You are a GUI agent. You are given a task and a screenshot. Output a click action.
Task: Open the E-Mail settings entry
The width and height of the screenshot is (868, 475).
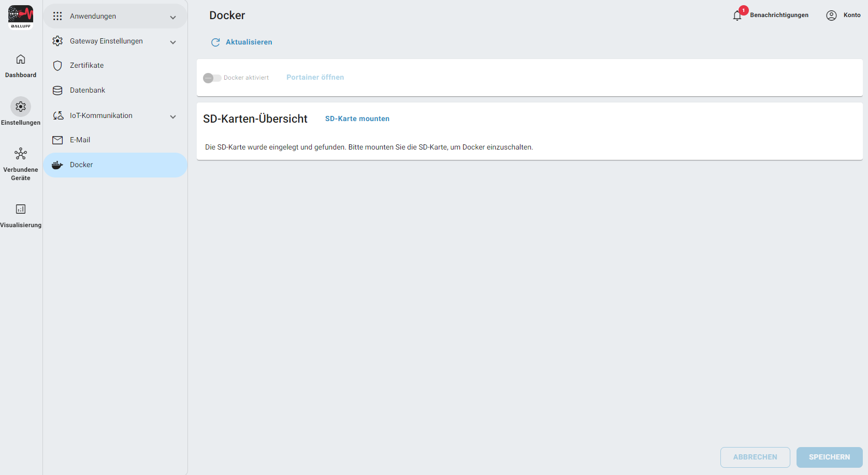80,140
